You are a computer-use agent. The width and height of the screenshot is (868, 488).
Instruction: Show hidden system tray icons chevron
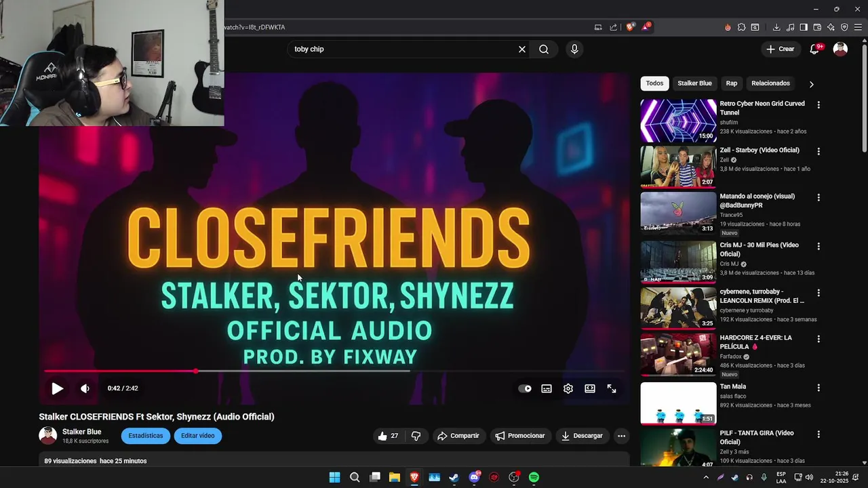(x=706, y=477)
